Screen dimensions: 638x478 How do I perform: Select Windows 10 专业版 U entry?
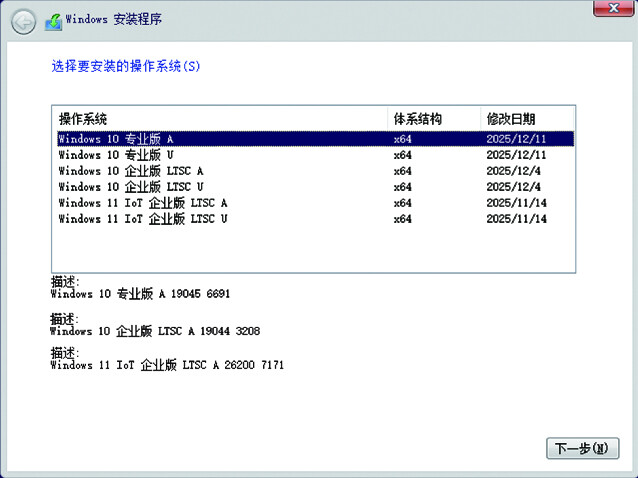(117, 155)
